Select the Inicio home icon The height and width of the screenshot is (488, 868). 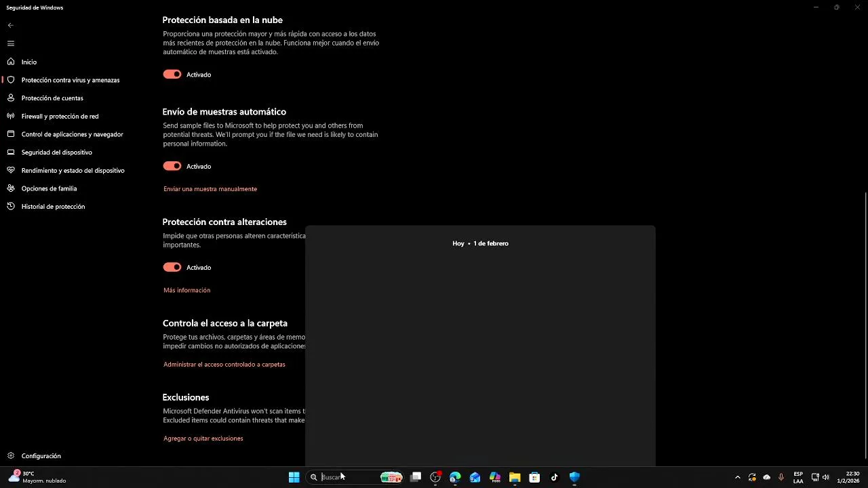pyautogui.click(x=10, y=62)
